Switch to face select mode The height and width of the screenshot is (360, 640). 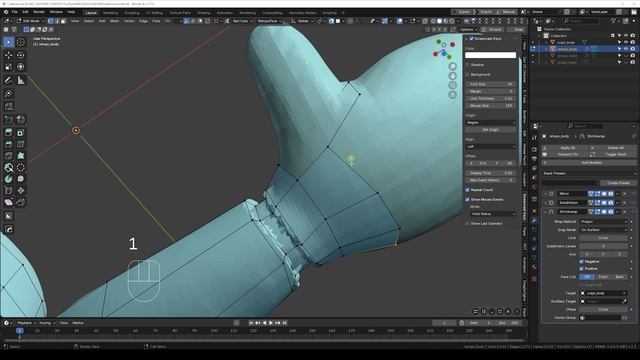pyautogui.click(x=63, y=21)
